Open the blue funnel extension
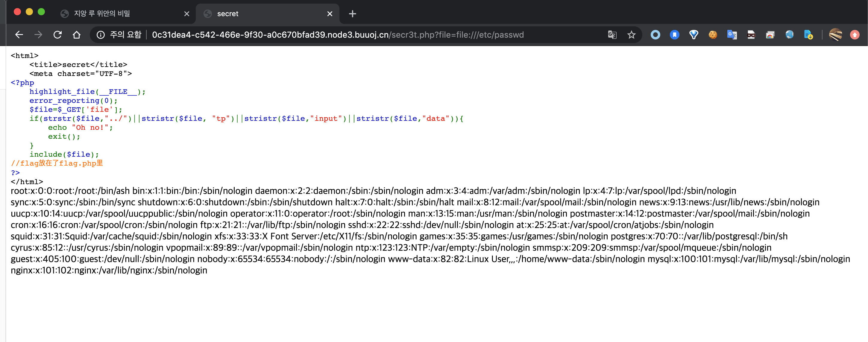 (694, 35)
